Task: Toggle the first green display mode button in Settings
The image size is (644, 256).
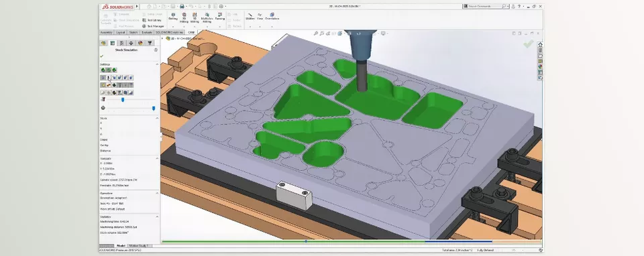Action: tap(103, 70)
